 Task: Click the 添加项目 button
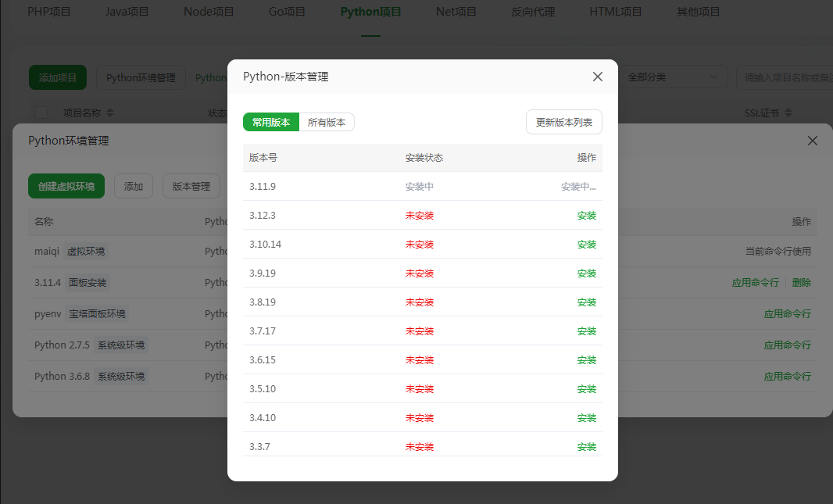point(58,77)
